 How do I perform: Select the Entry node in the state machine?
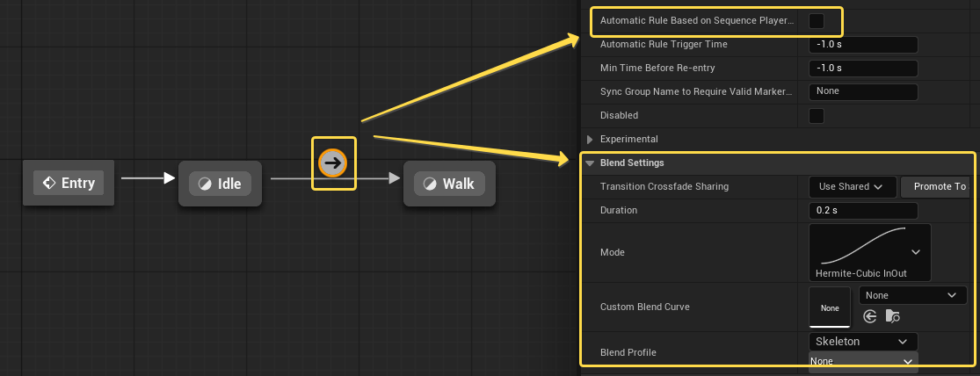68,183
